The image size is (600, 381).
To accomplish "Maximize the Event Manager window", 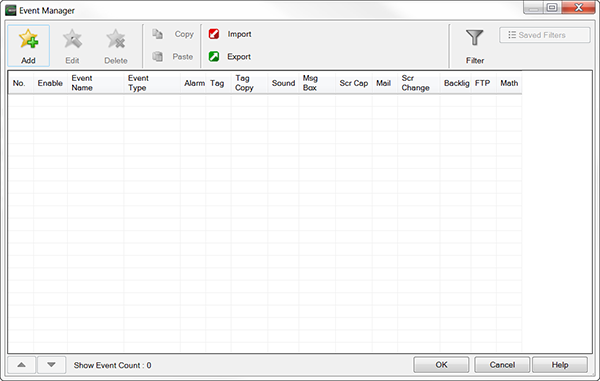I will coord(552,7).
